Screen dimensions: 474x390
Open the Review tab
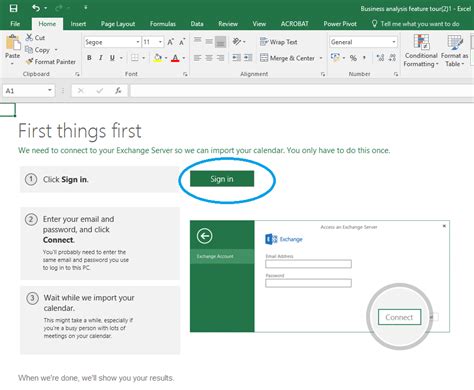228,24
